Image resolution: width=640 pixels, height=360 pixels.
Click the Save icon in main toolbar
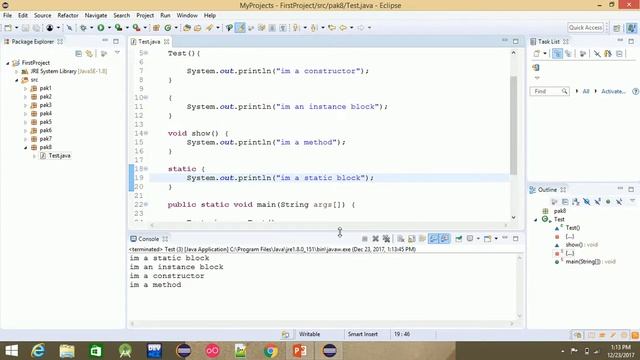[25, 28]
